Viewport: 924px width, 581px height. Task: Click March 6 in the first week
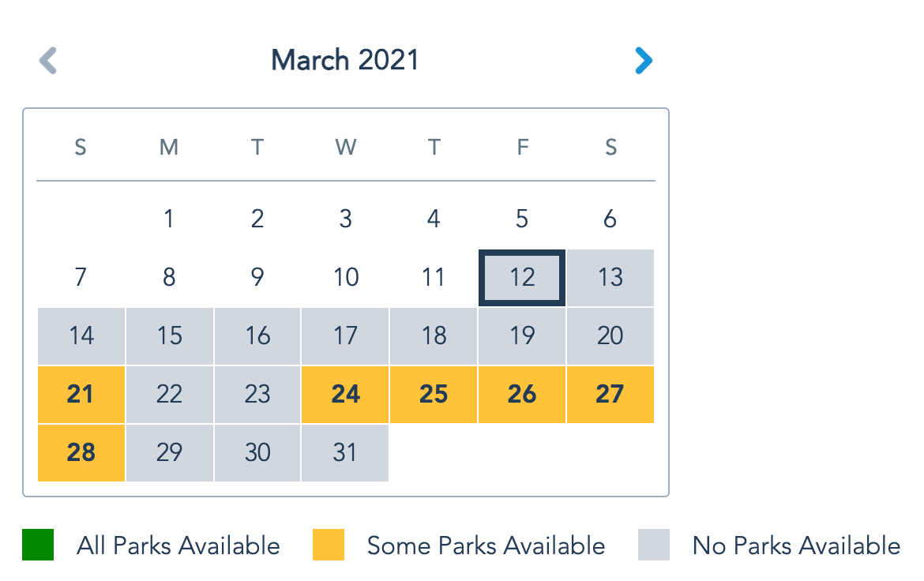[x=610, y=219]
